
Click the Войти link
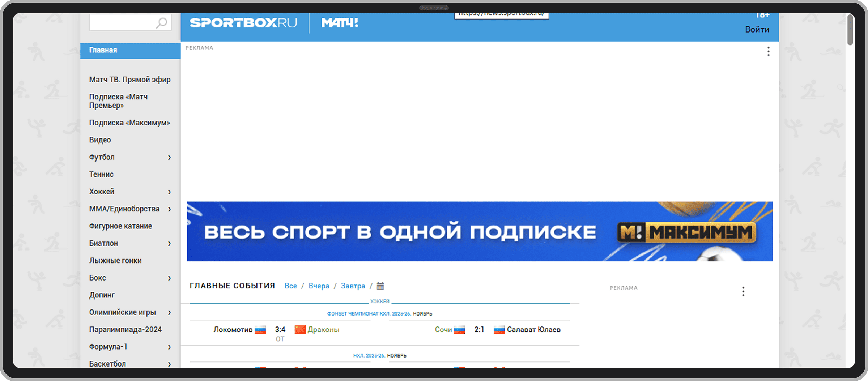click(x=757, y=30)
